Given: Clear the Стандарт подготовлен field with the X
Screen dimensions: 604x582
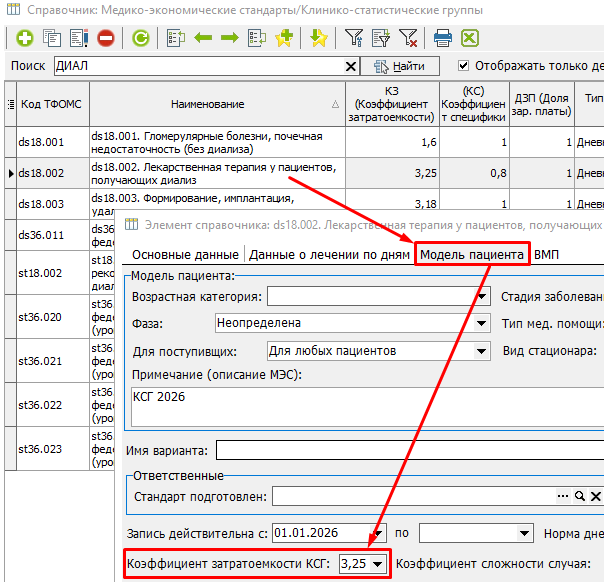Looking at the screenshot, I should point(596,496).
